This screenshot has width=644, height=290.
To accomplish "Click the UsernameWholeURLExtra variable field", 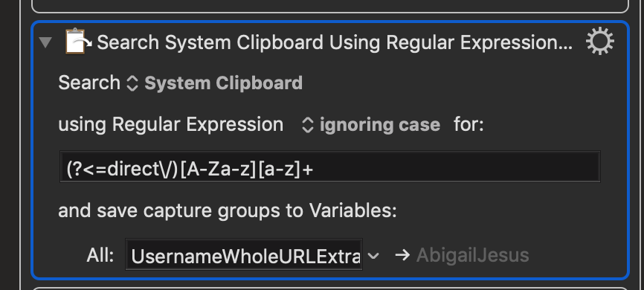I will point(244,254).
